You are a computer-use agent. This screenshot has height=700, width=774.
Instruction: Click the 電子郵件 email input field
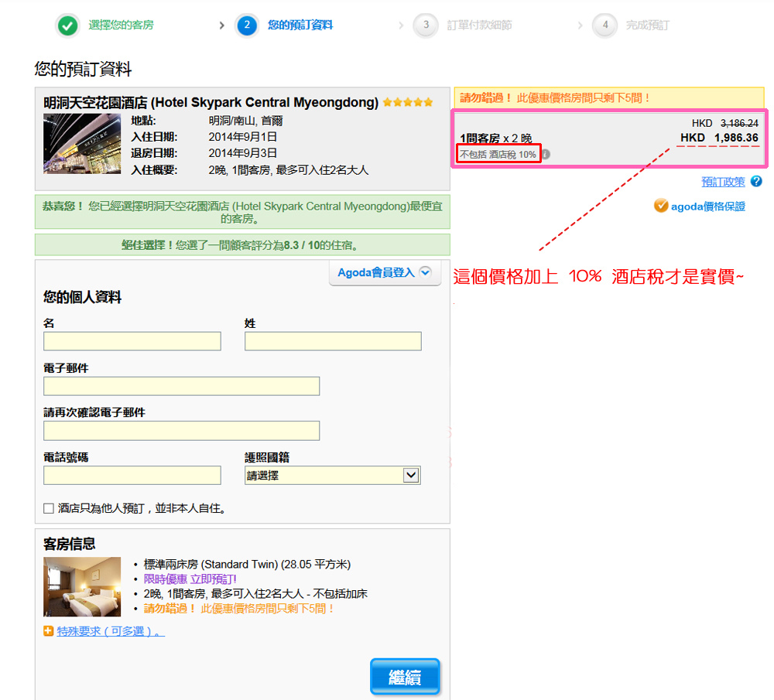(x=182, y=386)
